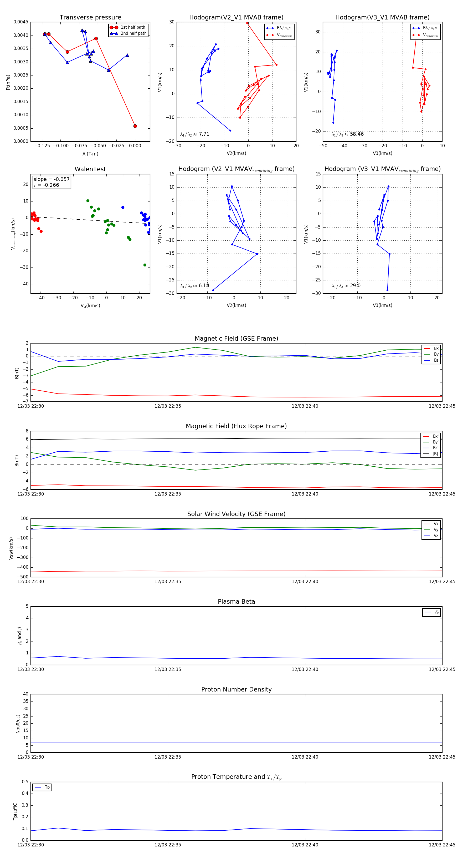Click the λ1/λ3 ≈ 29.0 annotation
This screenshot has width=473, height=868.
(346, 286)
